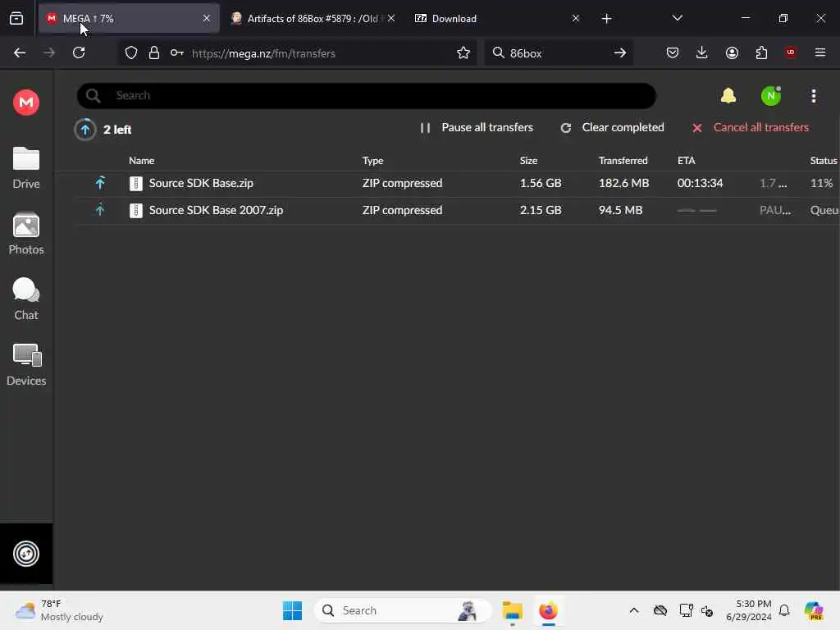Click upload arrow icon for Source SDK Base 2007.zip

(99, 209)
